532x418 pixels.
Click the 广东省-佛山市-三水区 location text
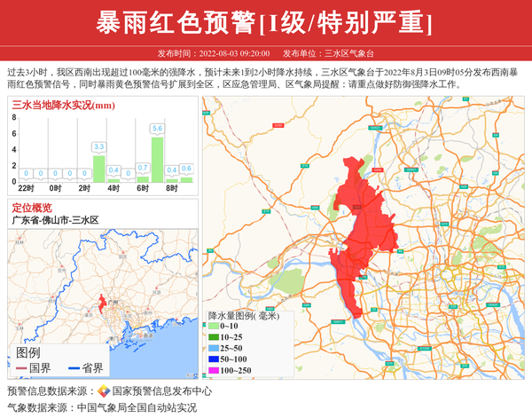pos(55,220)
